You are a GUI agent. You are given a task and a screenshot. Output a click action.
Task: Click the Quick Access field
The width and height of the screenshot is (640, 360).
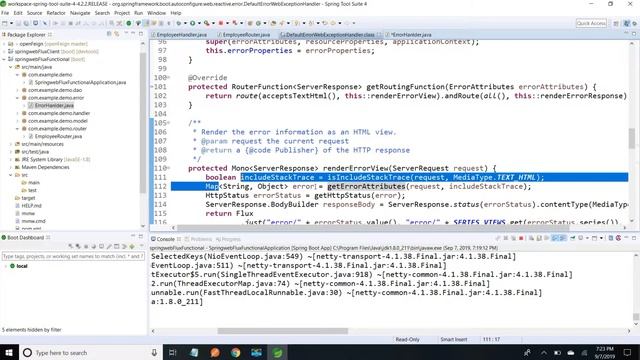pyautogui.click(x=591, y=23)
